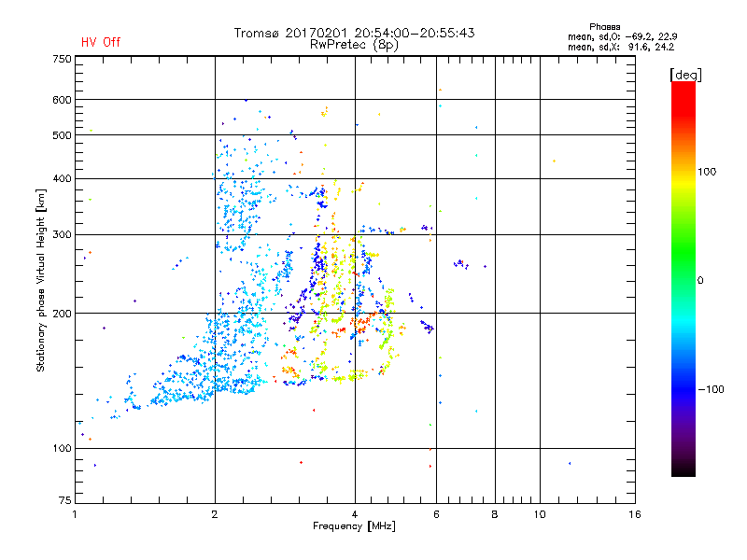Click the "[deg]" color bar unit label
This screenshot has height=560, width=747.
tap(685, 76)
